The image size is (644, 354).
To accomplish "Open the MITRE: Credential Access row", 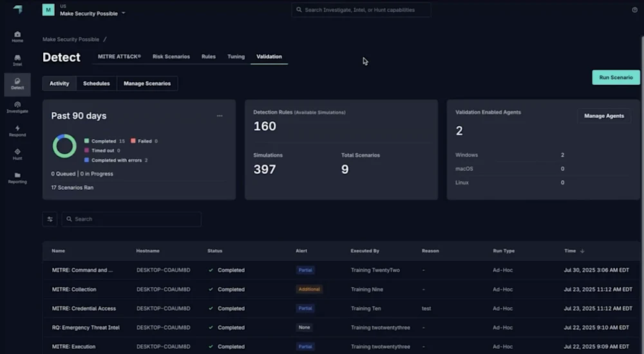I will [x=84, y=308].
